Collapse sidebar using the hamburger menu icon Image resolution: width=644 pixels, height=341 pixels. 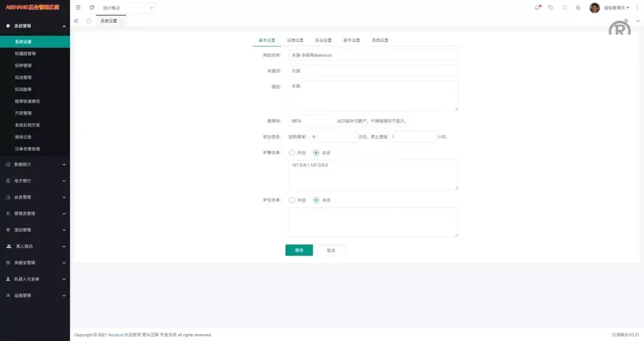pos(78,8)
